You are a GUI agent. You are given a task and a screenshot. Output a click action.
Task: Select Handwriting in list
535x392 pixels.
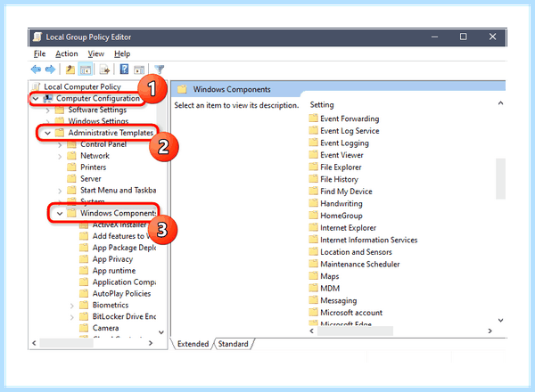tap(342, 203)
